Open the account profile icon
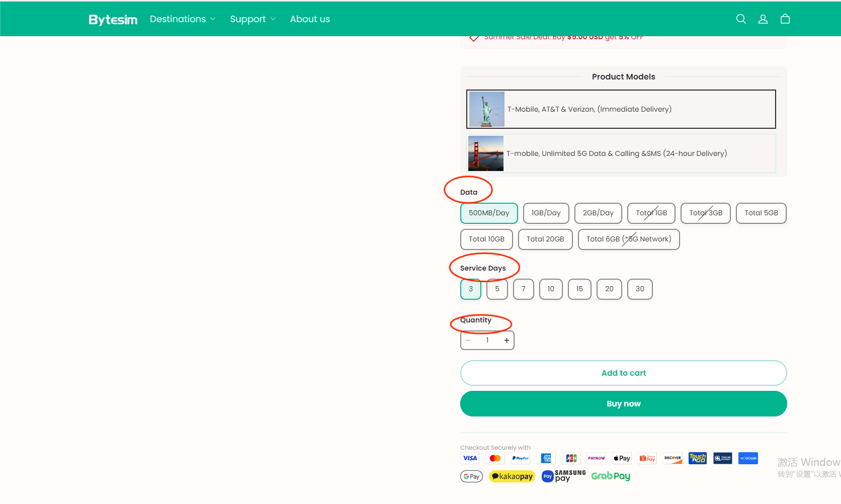The height and width of the screenshot is (504, 841). 763,19
